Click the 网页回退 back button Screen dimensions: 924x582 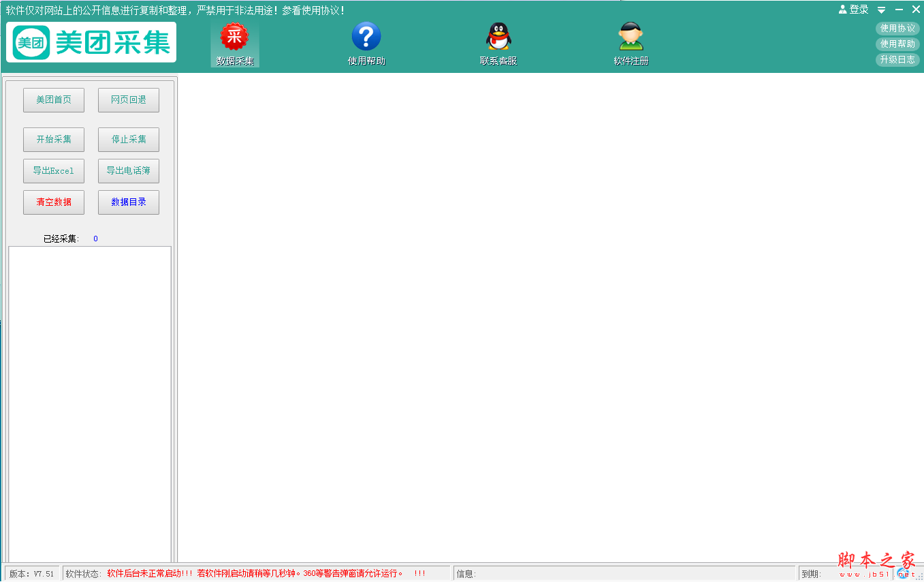[129, 100]
